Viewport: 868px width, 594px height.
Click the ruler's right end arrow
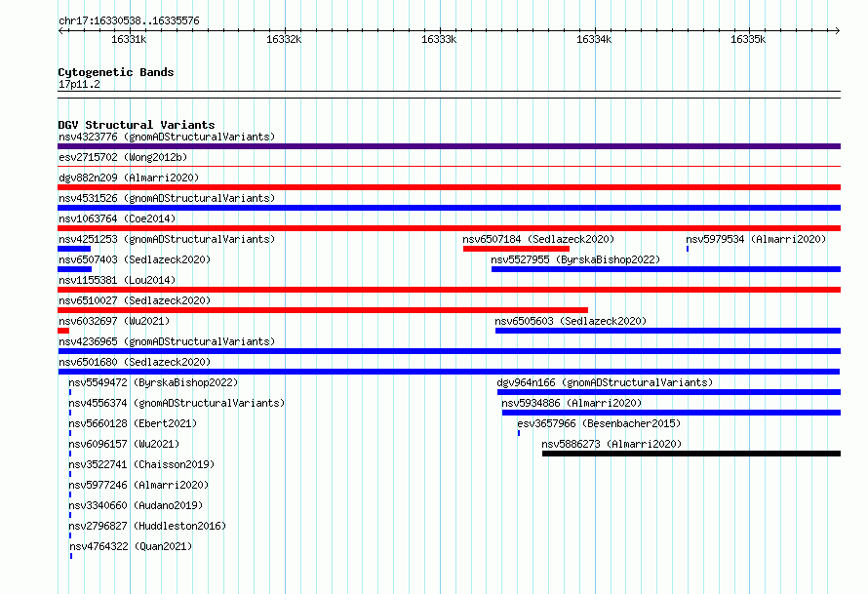(x=838, y=30)
